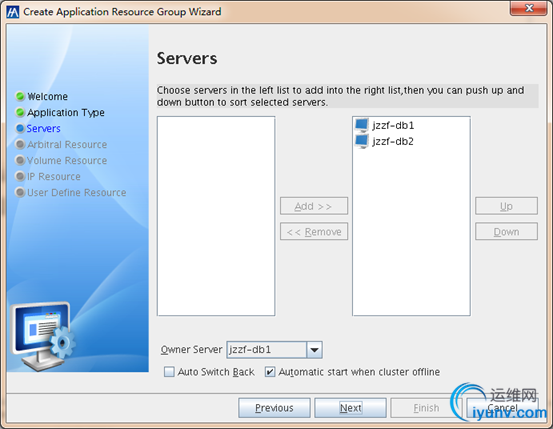Click the gray User Define Resource dot
This screenshot has width=553, height=429.
[20, 192]
